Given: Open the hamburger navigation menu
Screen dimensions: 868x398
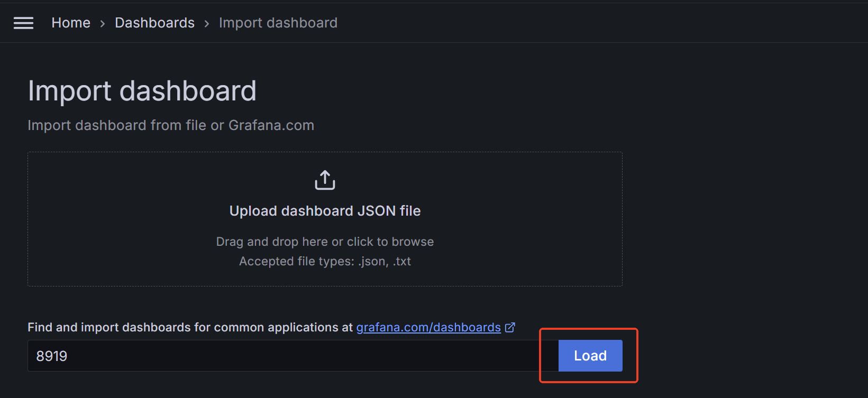Looking at the screenshot, I should tap(23, 23).
